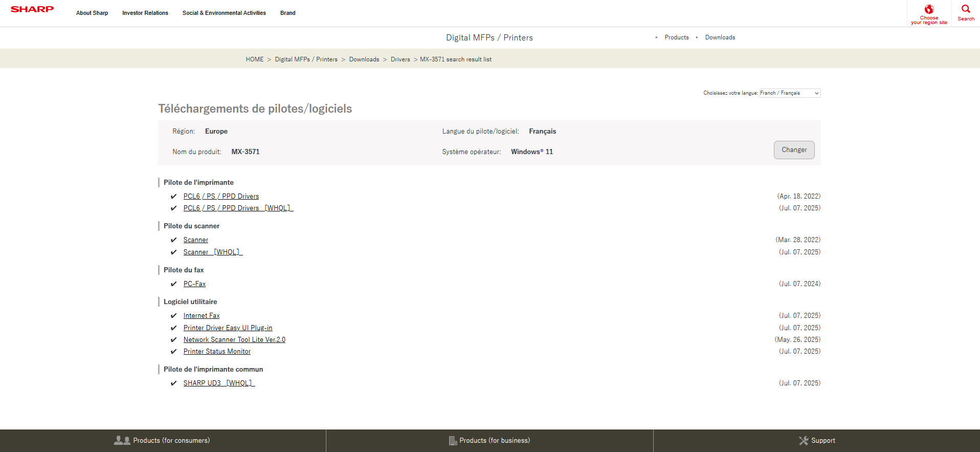Go to Products section link

[x=677, y=37]
